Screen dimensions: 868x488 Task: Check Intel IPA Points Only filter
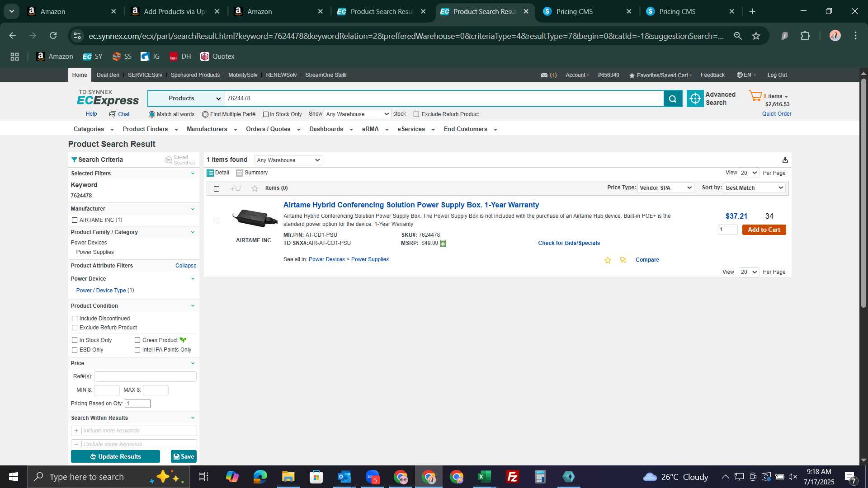[x=137, y=350]
